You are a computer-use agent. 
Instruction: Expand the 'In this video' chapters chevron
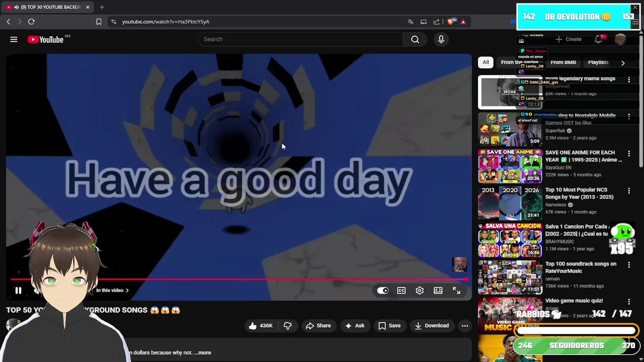[127, 290]
